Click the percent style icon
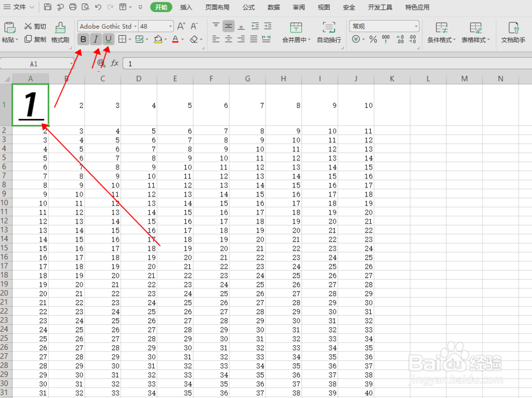Screen dimensions: 532x398 pyautogui.click(x=373, y=39)
